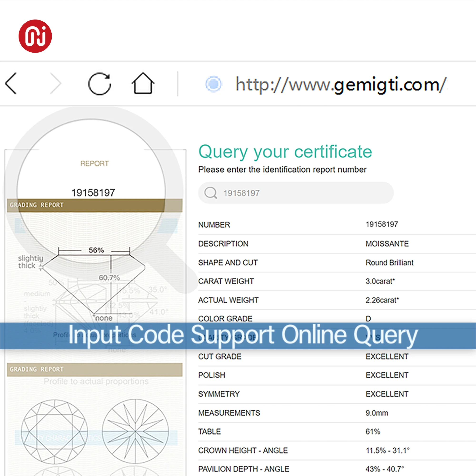Click the 56% table width on the diagram

[x=96, y=250]
